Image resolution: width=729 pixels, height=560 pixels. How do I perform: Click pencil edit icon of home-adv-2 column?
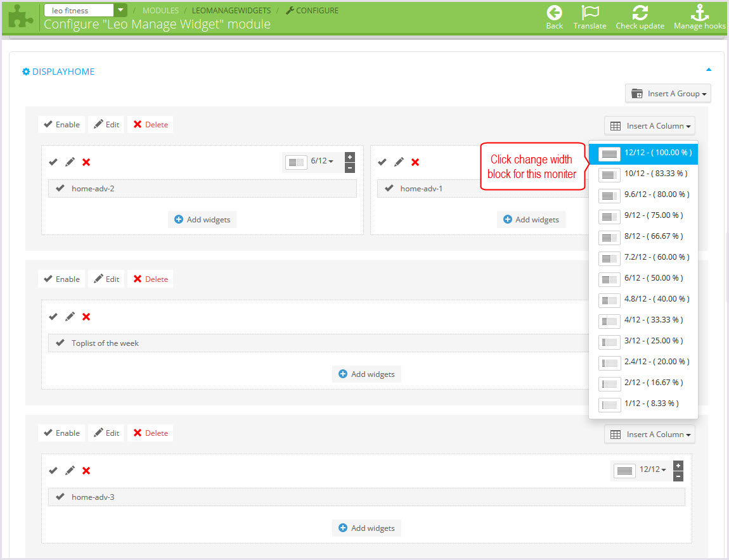(70, 162)
